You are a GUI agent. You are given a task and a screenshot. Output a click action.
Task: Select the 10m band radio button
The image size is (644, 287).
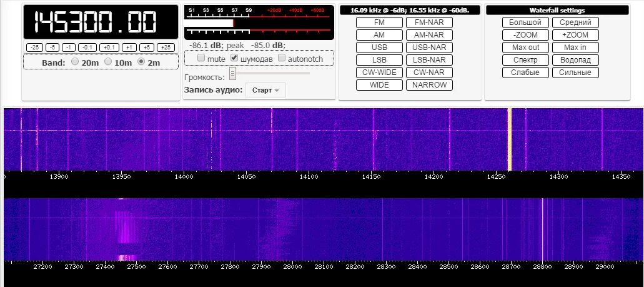click(108, 62)
